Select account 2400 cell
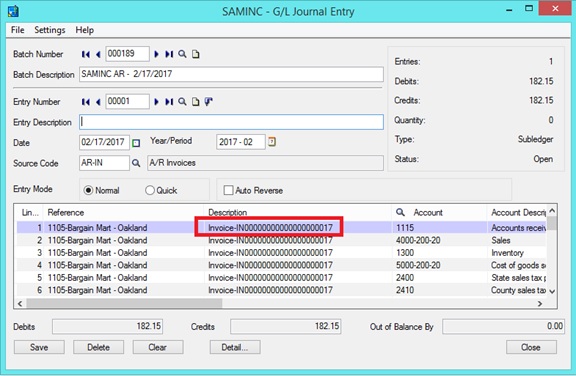Image resolution: width=576 pixels, height=376 pixels. coord(439,278)
